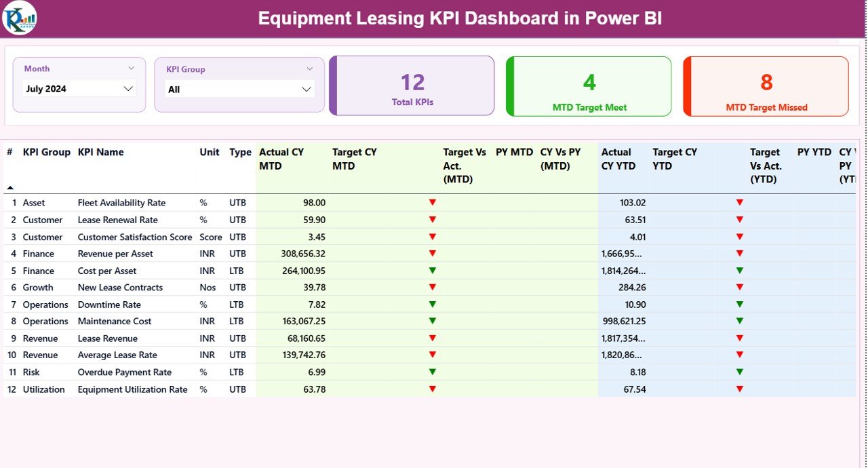Click the red indicator for Fleet Availability Rate MTD
Screen dimensions: 868x468
(433, 202)
